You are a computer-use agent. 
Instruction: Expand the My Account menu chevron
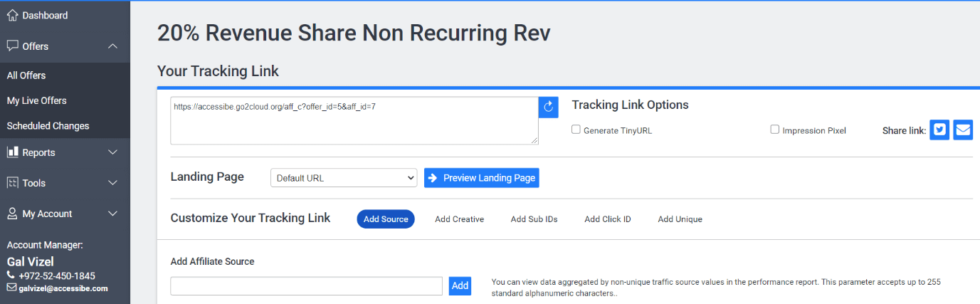[x=112, y=214]
